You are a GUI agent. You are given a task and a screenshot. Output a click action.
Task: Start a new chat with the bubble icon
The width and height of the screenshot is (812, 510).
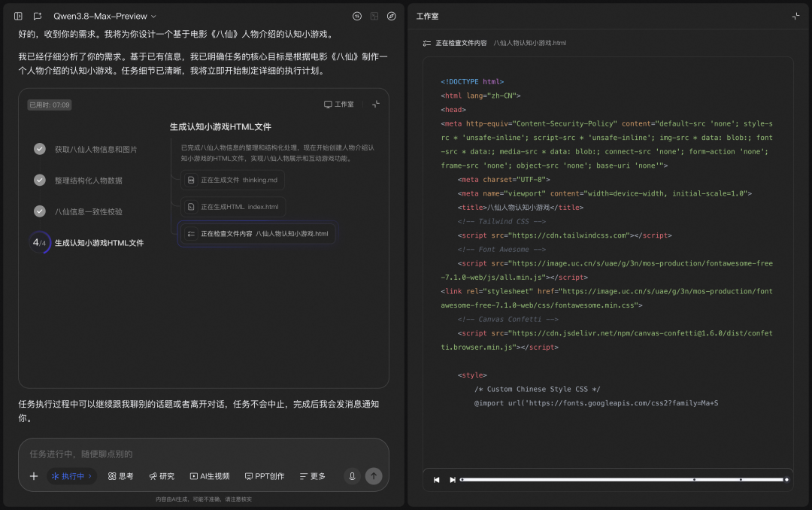coord(38,16)
